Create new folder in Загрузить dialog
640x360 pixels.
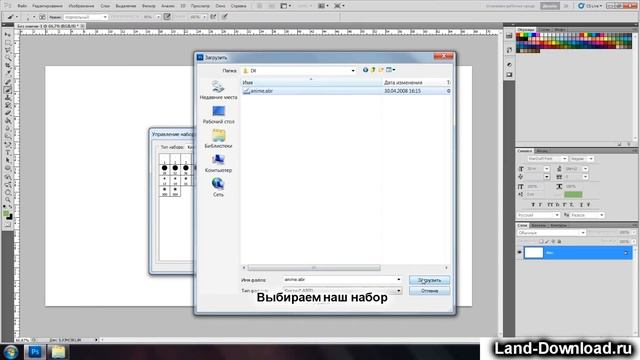[x=381, y=70]
